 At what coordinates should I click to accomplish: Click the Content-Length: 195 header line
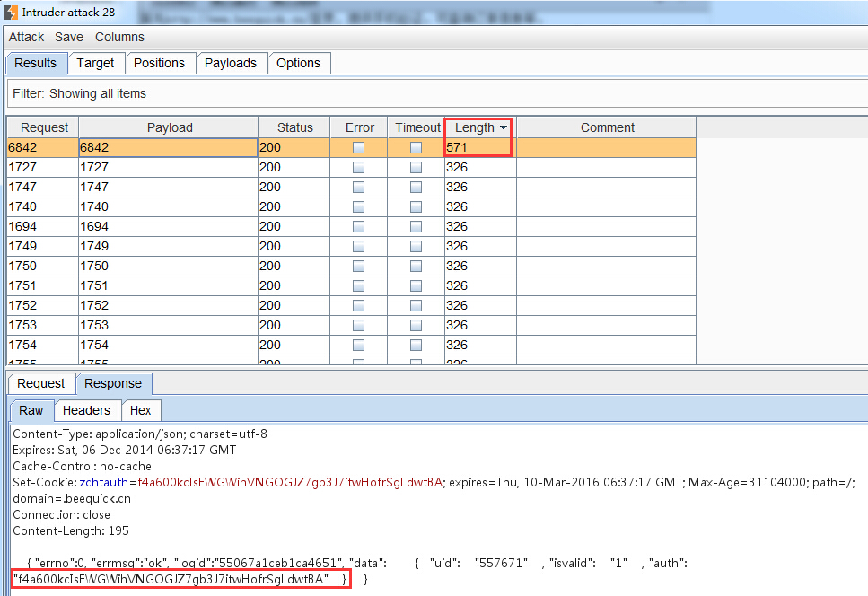click(x=71, y=531)
